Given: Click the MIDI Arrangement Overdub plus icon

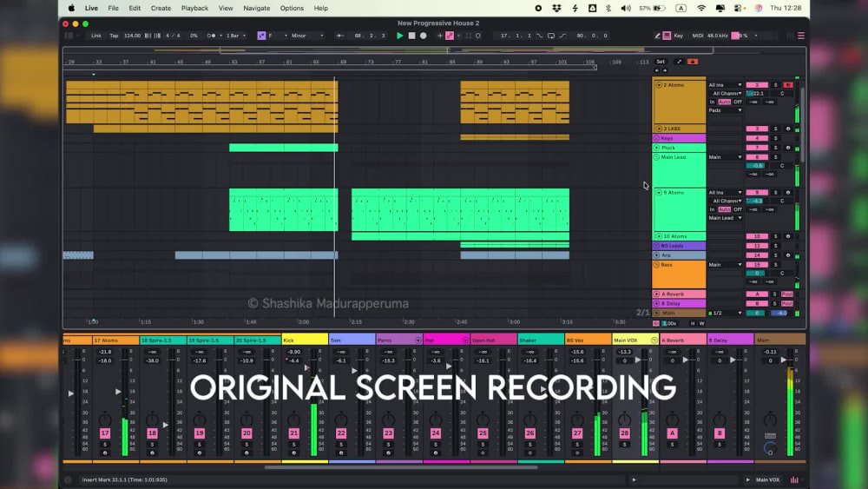Looking at the screenshot, I should coord(440,36).
